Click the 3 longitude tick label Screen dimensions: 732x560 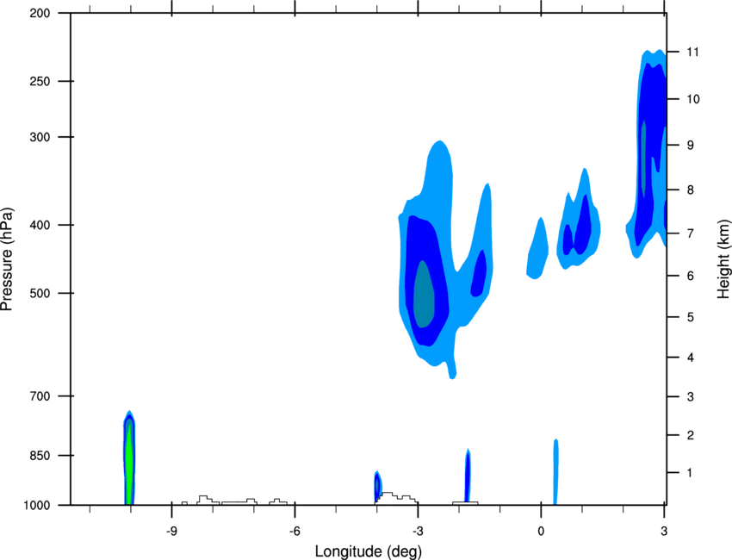pyautogui.click(x=664, y=532)
